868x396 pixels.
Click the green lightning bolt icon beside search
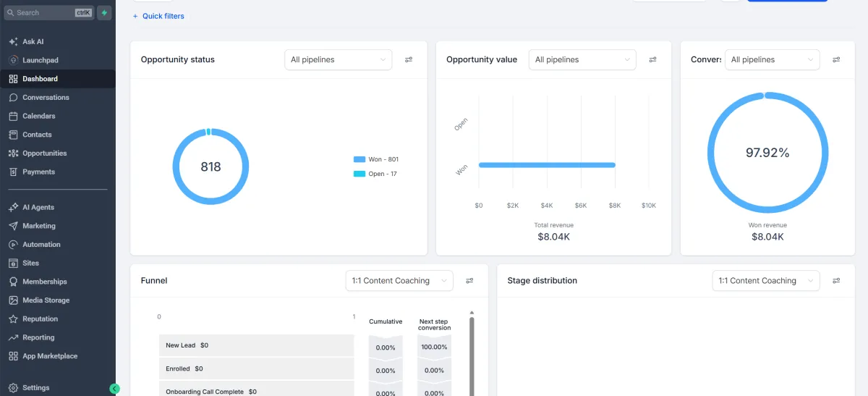pos(104,12)
